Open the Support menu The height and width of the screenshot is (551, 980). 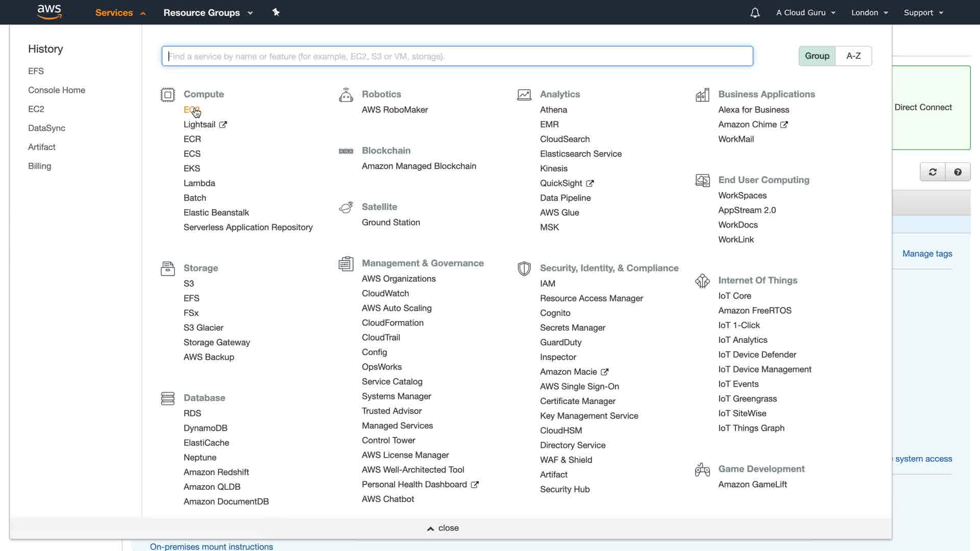point(923,13)
